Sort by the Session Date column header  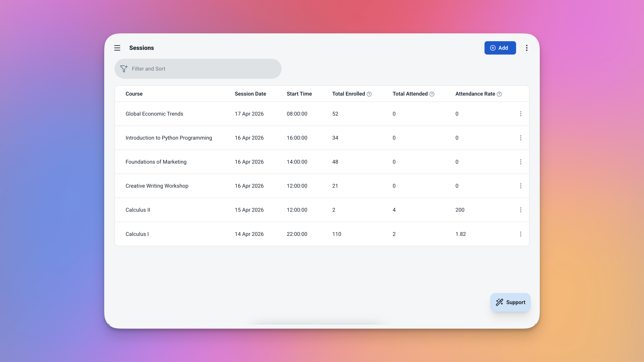250,94
